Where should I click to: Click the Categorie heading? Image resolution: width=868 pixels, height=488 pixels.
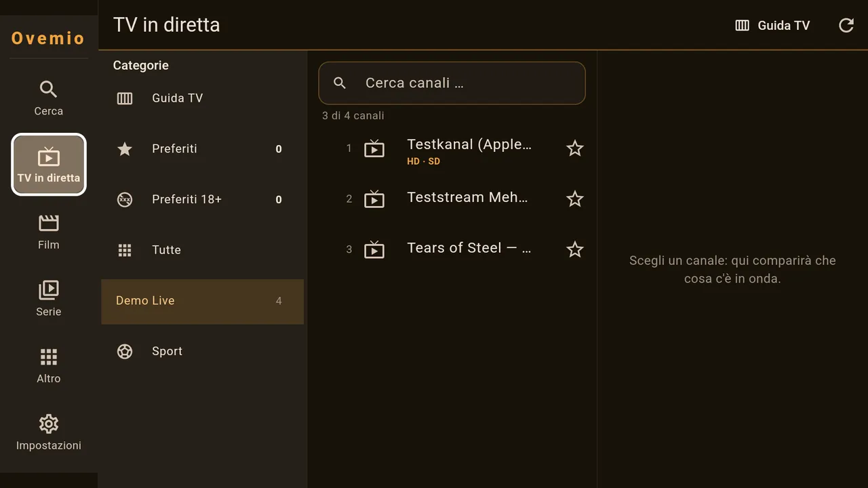pyautogui.click(x=141, y=66)
